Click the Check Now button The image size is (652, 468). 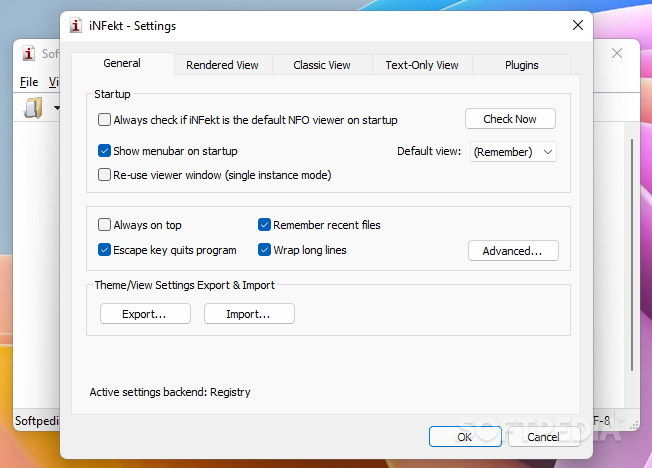point(510,119)
